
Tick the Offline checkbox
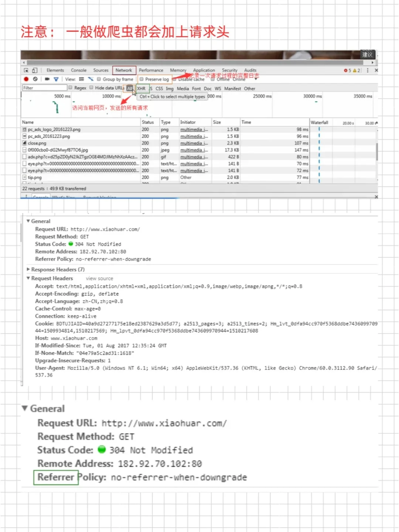[213, 79]
